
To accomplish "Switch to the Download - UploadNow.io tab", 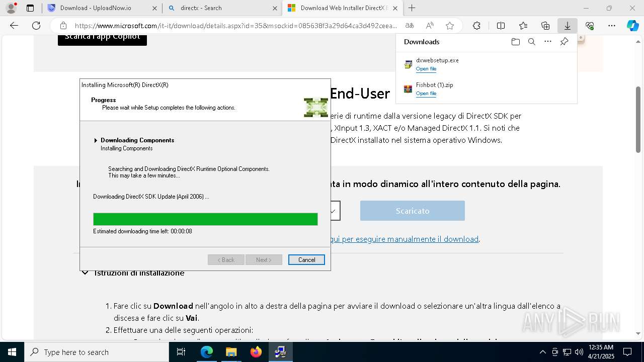I will click(102, 8).
